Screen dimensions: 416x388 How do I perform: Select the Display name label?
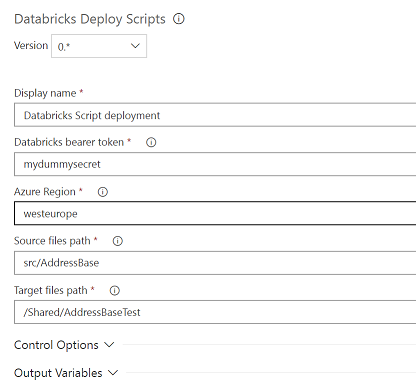click(x=45, y=93)
